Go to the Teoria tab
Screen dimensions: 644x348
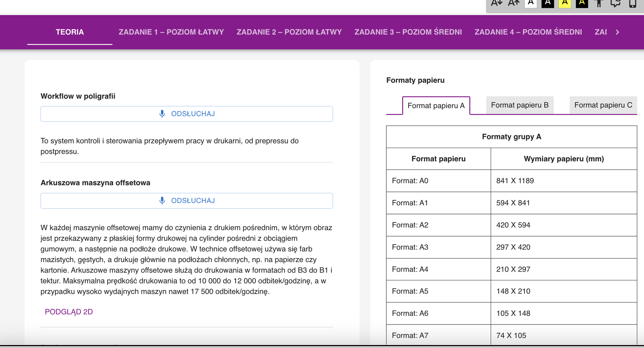(x=70, y=32)
